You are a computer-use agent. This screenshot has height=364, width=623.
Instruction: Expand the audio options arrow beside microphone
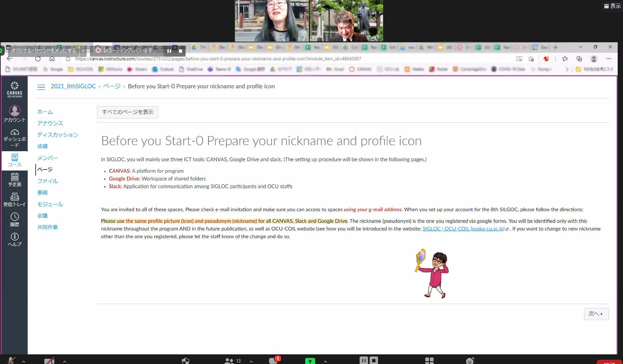(24, 361)
